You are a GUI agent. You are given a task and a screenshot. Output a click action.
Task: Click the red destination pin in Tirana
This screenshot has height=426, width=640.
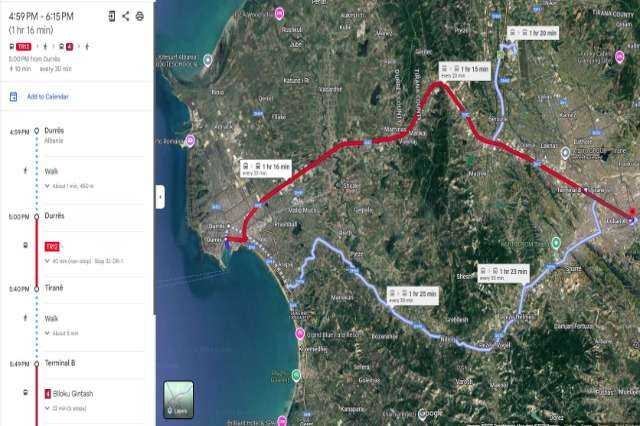[x=633, y=212]
